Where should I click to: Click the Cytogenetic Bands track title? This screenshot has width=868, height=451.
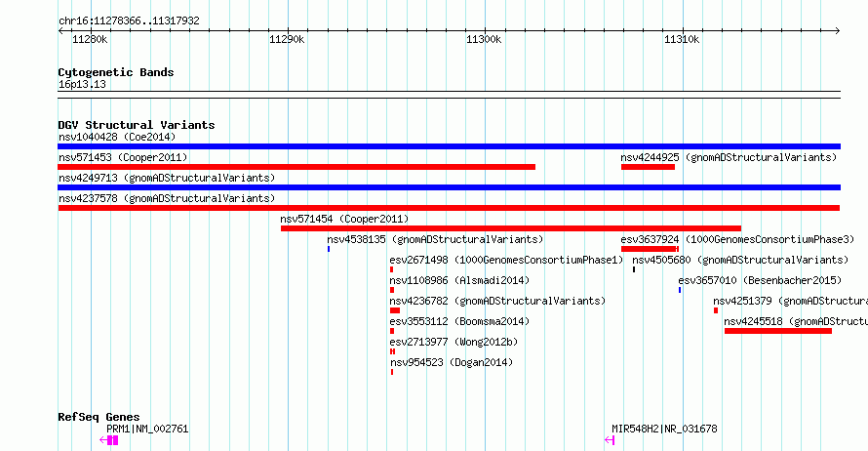click(x=116, y=72)
